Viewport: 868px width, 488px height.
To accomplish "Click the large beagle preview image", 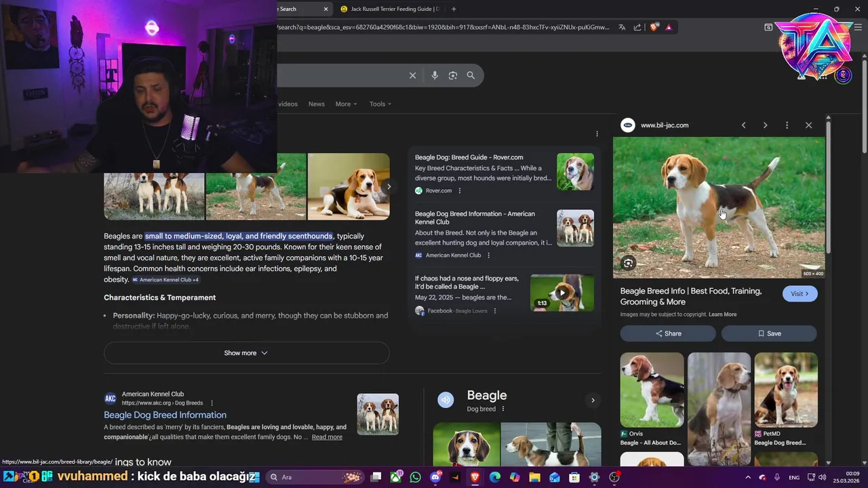I will point(718,207).
